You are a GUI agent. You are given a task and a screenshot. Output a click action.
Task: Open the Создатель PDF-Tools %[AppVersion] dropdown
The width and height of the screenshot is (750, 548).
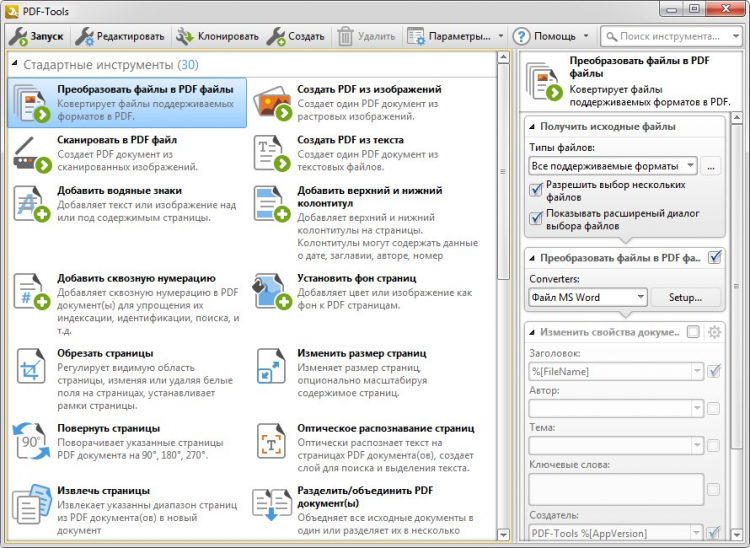pyautogui.click(x=697, y=533)
